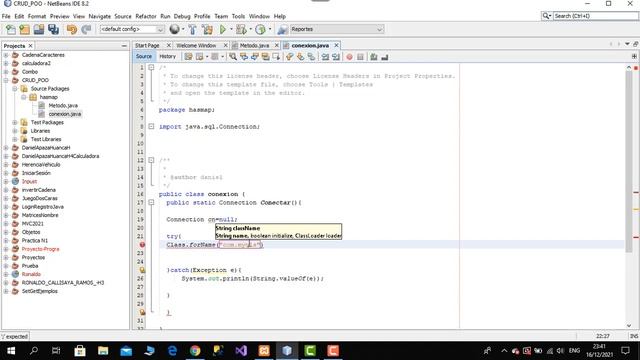The image size is (640, 360).
Task: Click the Build Project hammer icon
Action: coord(192,29)
